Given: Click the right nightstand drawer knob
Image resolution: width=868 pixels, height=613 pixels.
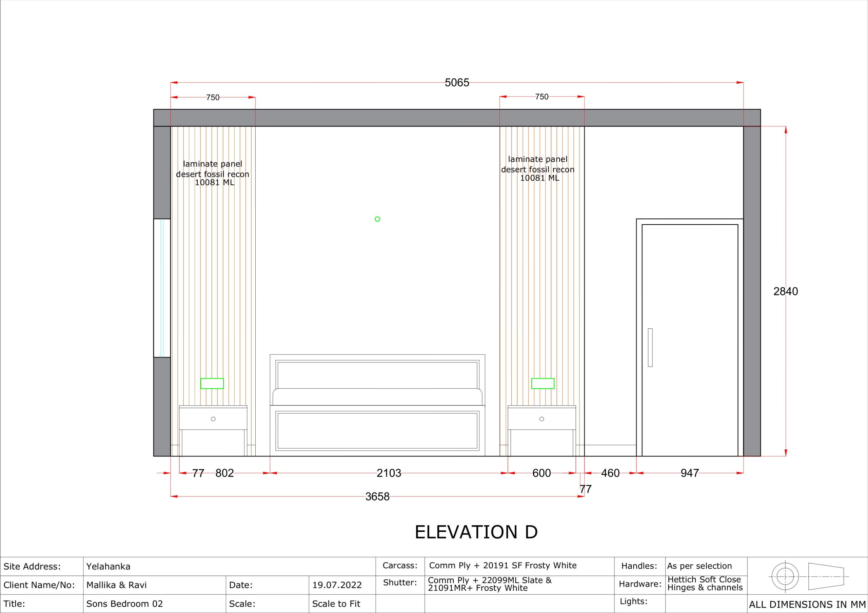Looking at the screenshot, I should click(x=542, y=419).
